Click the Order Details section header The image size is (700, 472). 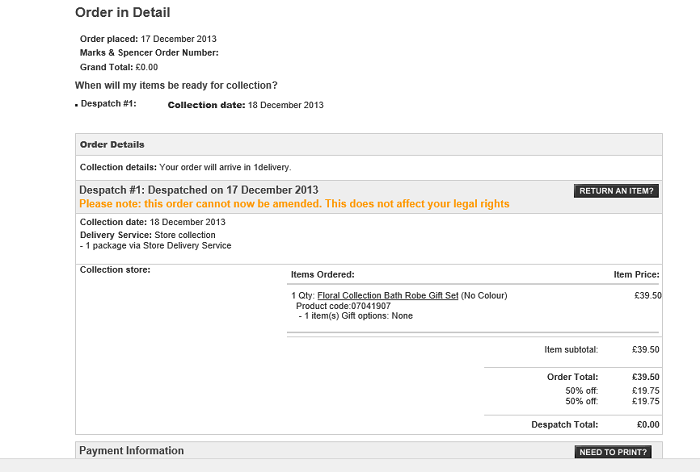(x=112, y=145)
